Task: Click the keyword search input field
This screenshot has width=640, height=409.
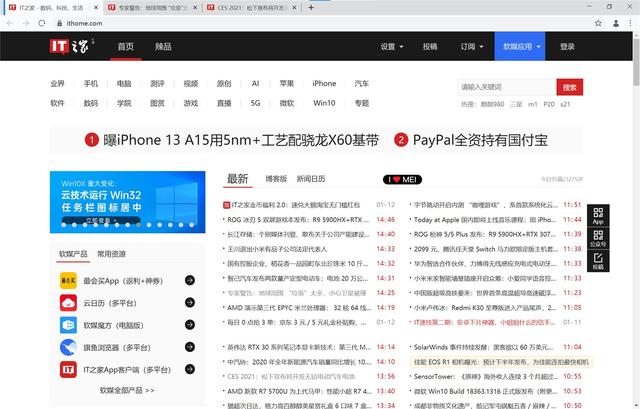Action: tap(505, 87)
